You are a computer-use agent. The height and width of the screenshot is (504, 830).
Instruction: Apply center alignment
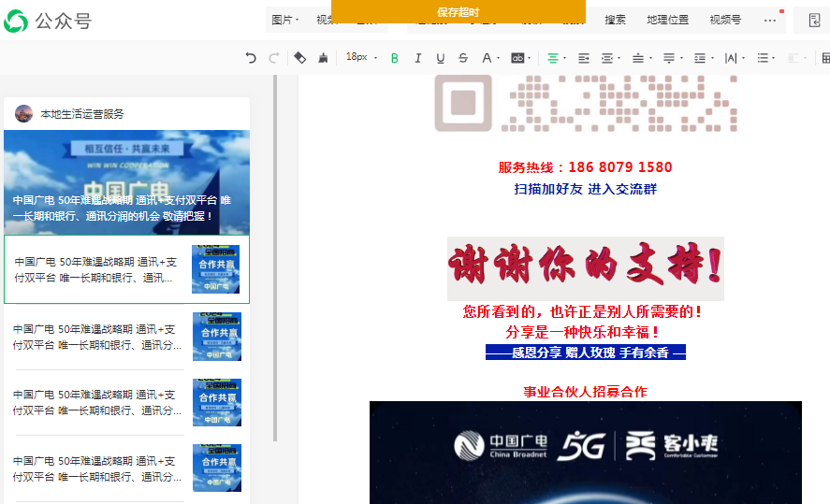pos(553,58)
